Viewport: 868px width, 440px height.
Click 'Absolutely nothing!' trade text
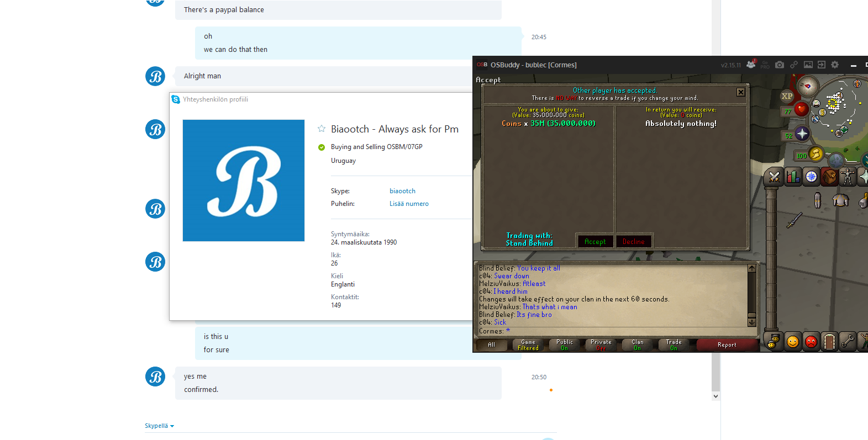(x=681, y=124)
